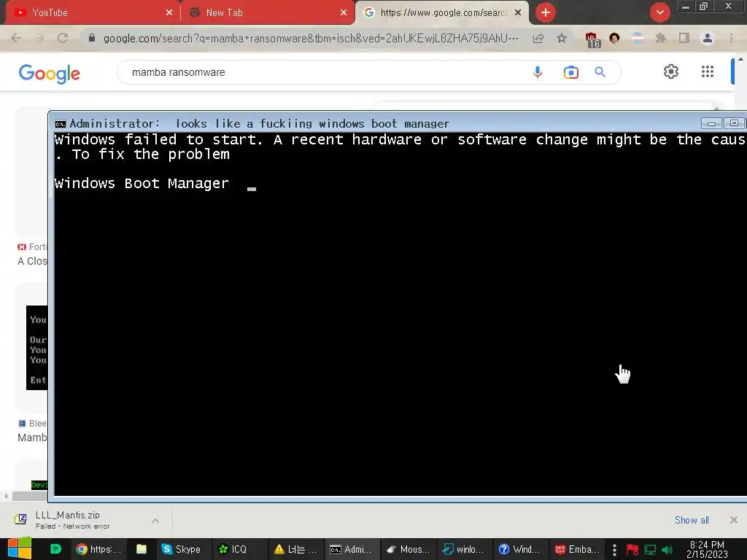Share this page from address bar

pyautogui.click(x=538, y=38)
